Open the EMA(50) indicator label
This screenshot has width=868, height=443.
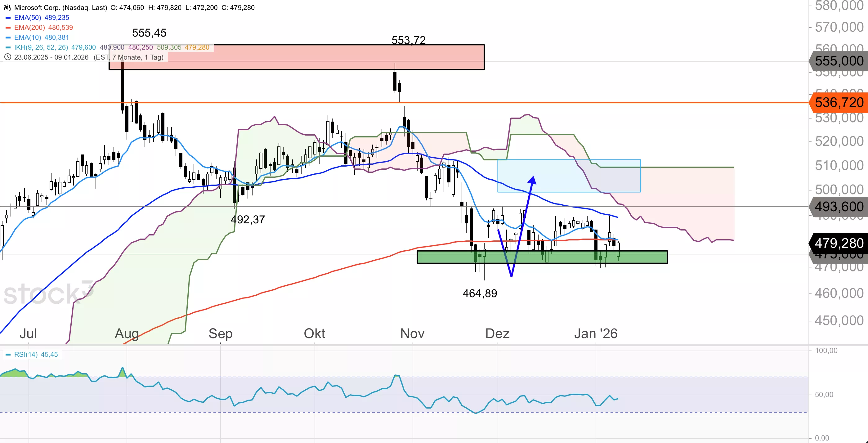point(28,17)
